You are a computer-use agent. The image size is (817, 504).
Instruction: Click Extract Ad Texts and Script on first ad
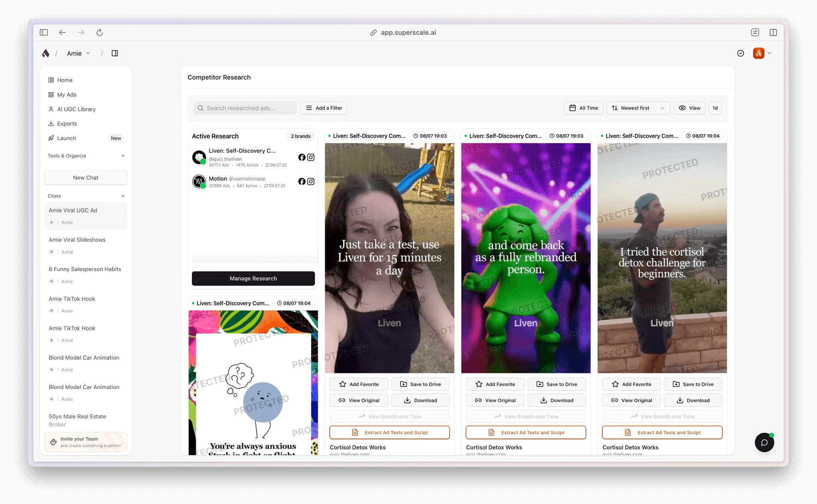pos(389,433)
